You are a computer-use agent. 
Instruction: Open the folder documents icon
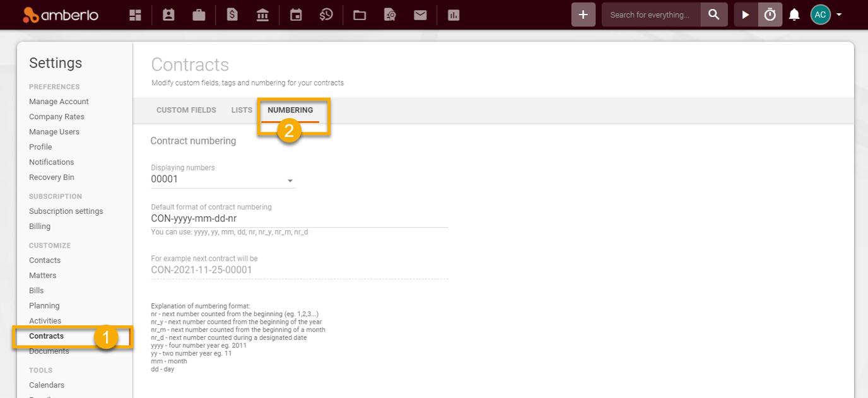360,15
